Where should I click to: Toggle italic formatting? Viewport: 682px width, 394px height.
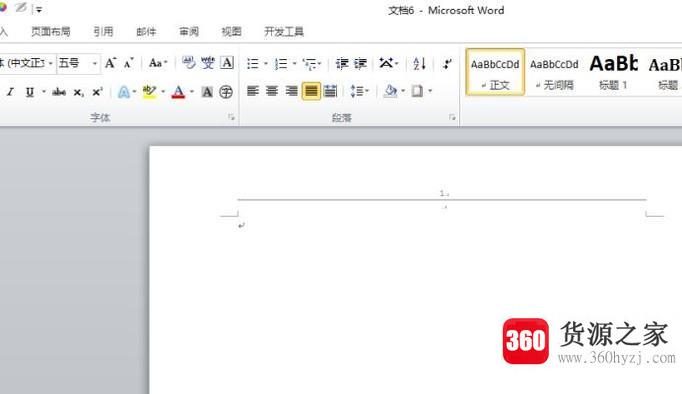[11, 92]
